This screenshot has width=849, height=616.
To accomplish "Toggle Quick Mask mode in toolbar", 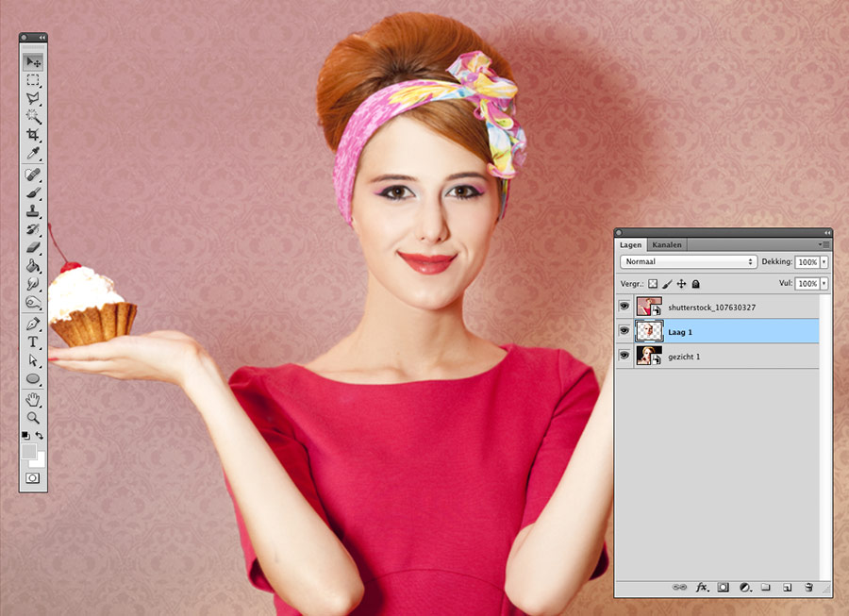I will pos(33,478).
